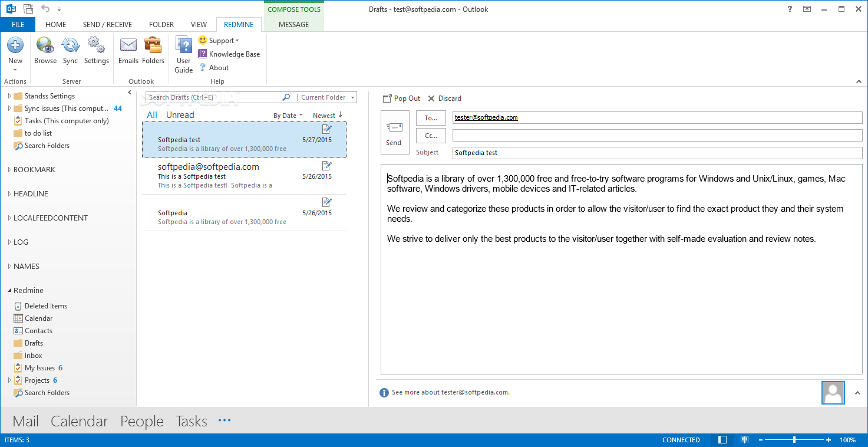This screenshot has width=868, height=447.
Task: Open Search Folders under Redmine
Action: click(x=41, y=393)
